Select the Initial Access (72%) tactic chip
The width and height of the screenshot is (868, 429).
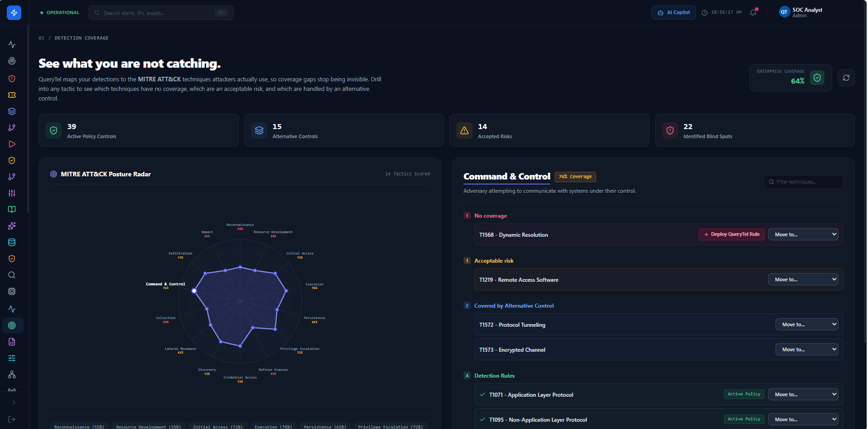pyautogui.click(x=218, y=426)
